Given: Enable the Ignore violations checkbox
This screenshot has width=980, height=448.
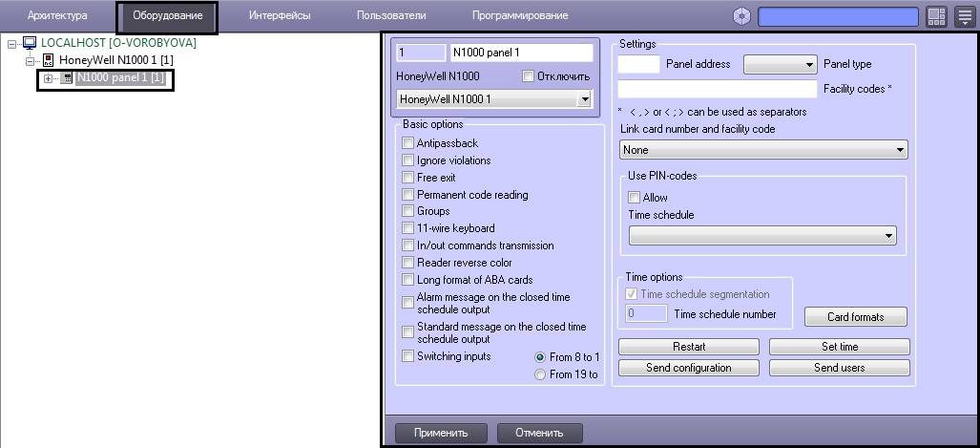Looking at the screenshot, I should click(x=407, y=160).
